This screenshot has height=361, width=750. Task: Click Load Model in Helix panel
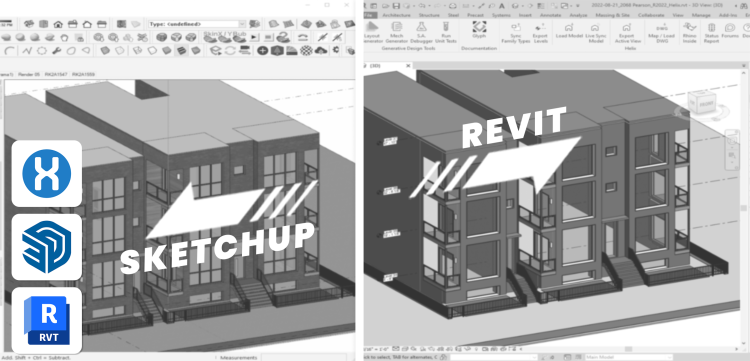pyautogui.click(x=569, y=30)
